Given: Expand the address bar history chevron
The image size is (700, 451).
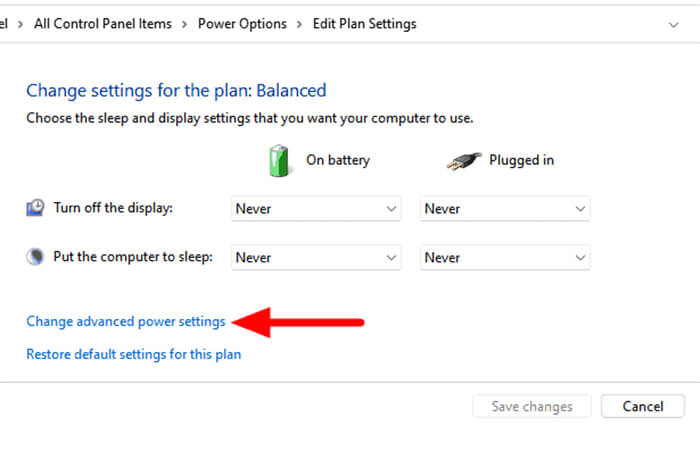Looking at the screenshot, I should pyautogui.click(x=673, y=25).
